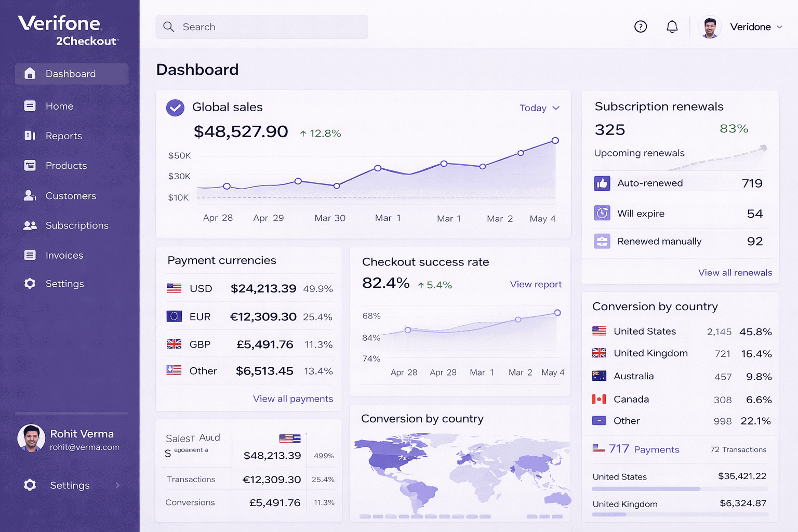The height and width of the screenshot is (532, 798).
Task: Open the notifications bell
Action: [672, 26]
